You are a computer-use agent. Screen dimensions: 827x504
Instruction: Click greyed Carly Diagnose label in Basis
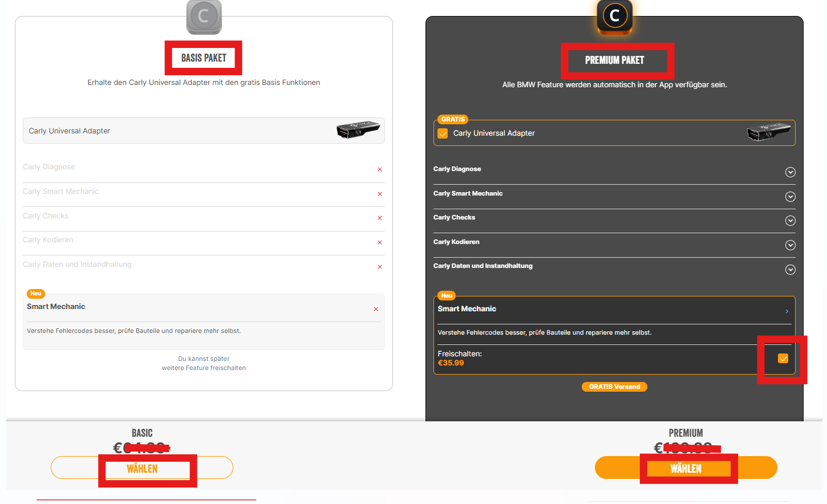(x=48, y=166)
